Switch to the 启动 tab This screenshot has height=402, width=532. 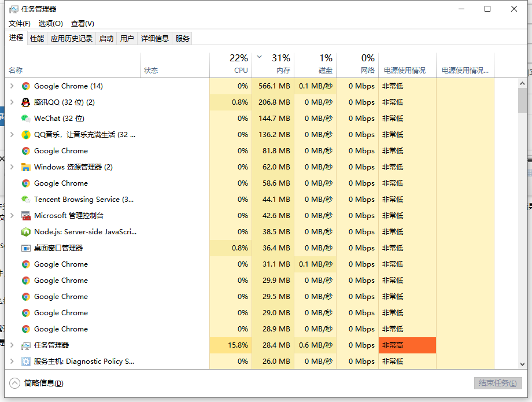(x=106, y=39)
